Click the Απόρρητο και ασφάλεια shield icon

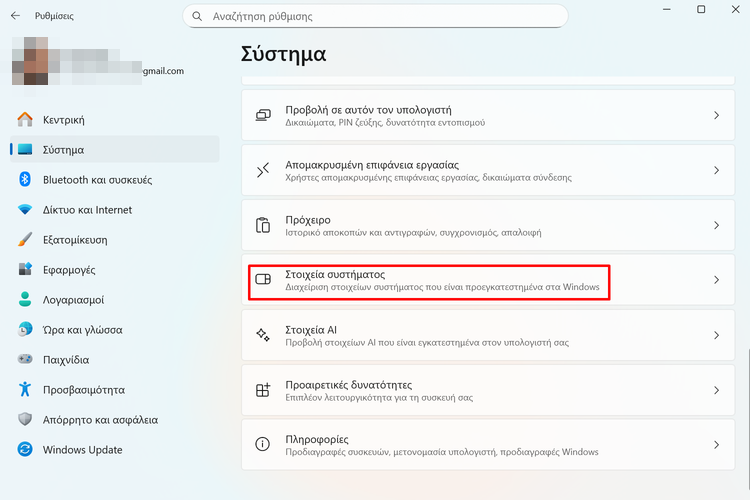tap(25, 420)
